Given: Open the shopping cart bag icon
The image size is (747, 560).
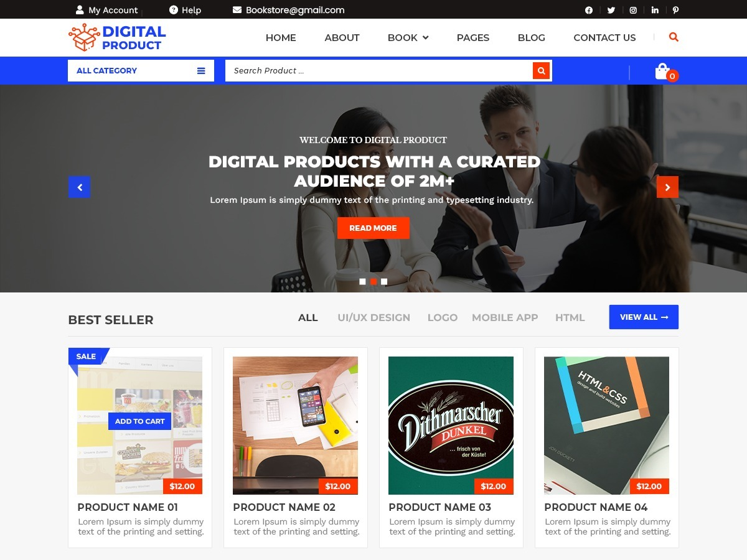Looking at the screenshot, I should pyautogui.click(x=662, y=70).
